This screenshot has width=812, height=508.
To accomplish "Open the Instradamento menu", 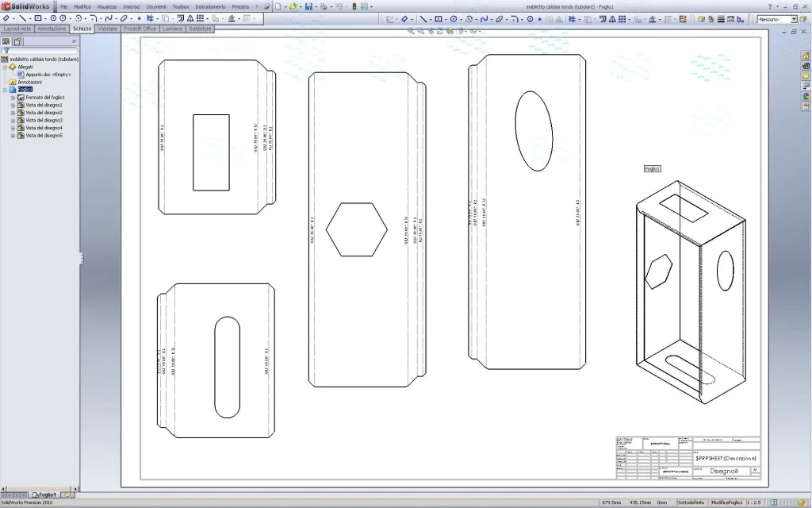I will 210,6.
